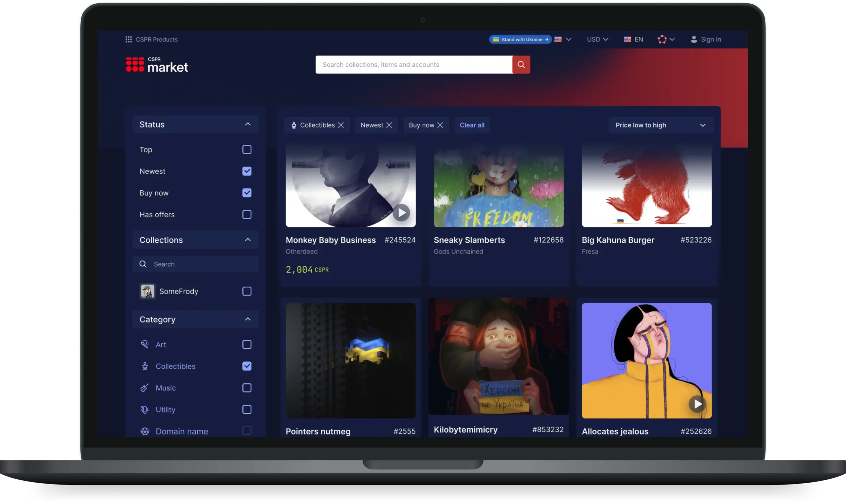
Task: Open the EN language selector
Action: 634,39
